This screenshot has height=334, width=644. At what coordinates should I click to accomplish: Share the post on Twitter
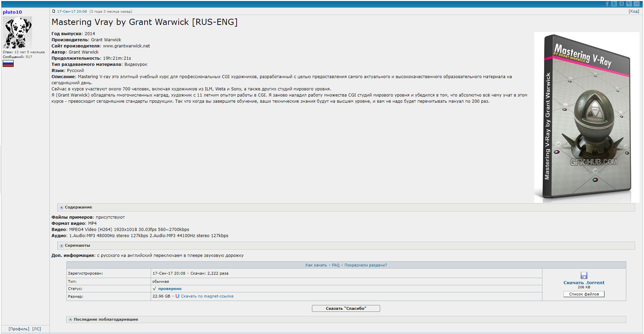tap(614, 4)
